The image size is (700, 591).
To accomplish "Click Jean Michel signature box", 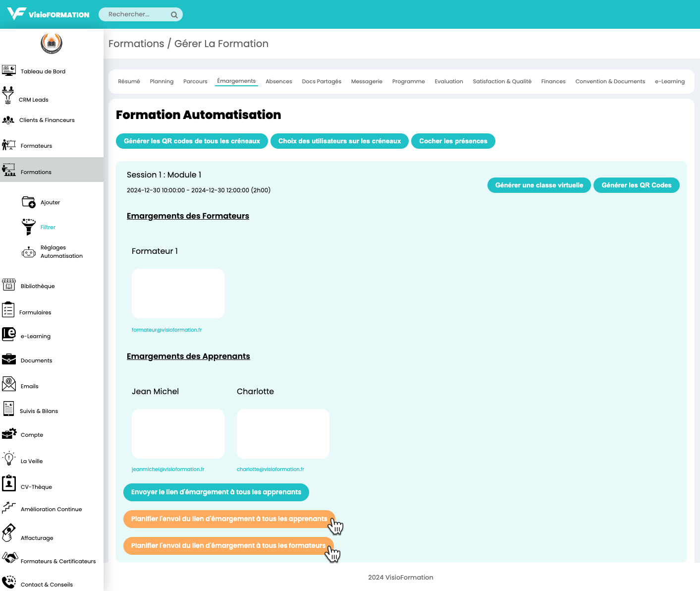I will (x=178, y=434).
